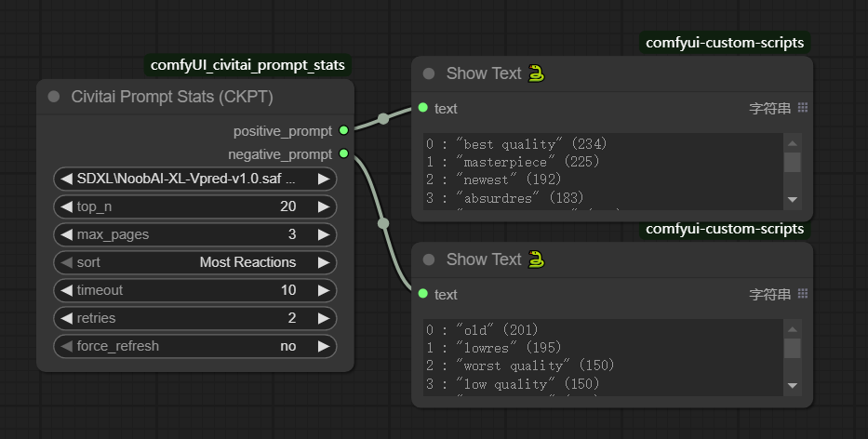868x439 pixels.
Task: Click the "masterpiece" (225) line
Action: (513, 162)
